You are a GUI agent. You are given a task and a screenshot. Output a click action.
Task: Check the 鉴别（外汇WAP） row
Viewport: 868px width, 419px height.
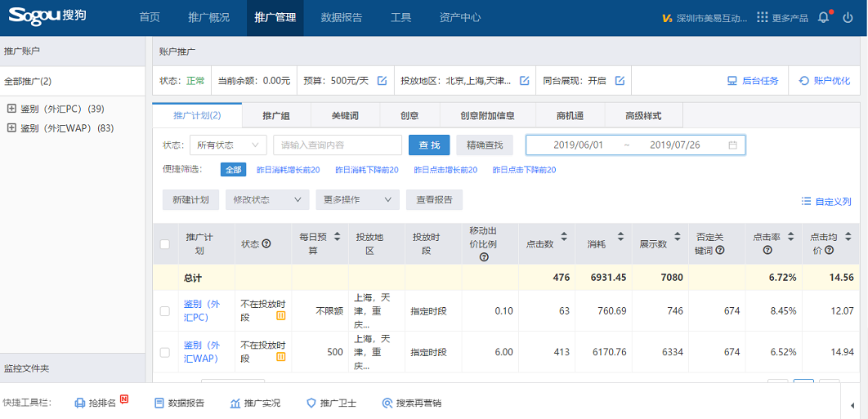click(x=165, y=352)
